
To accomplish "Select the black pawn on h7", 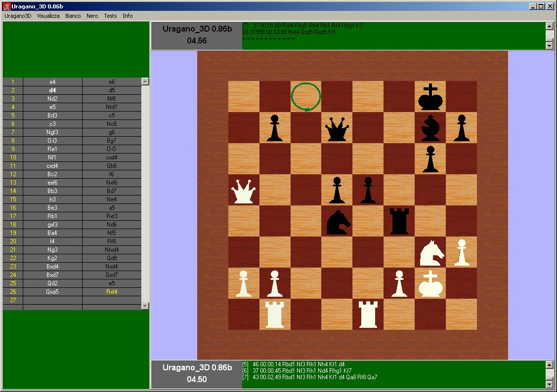I will click(462, 128).
